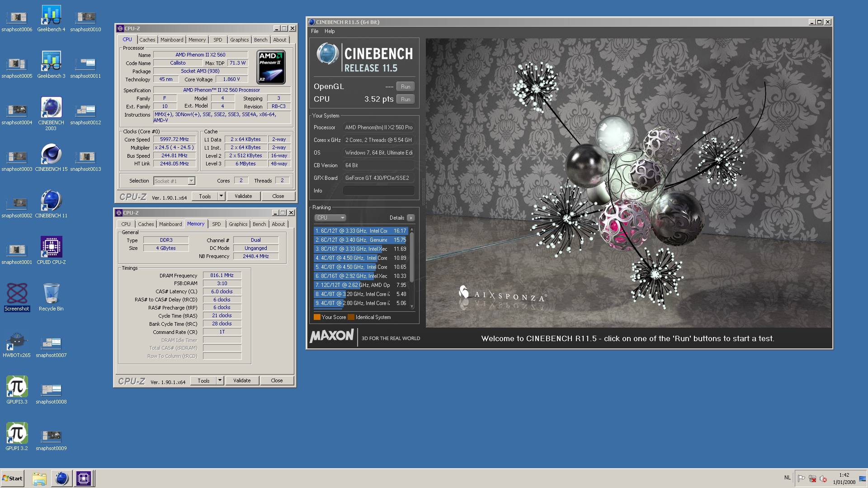Viewport: 868px width, 488px height.
Task: Open snaphsot0008 image file
Action: pyautogui.click(x=51, y=394)
